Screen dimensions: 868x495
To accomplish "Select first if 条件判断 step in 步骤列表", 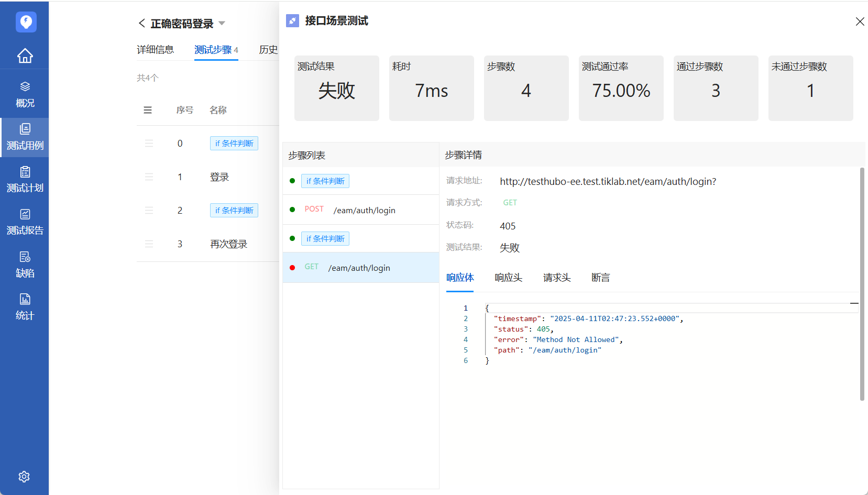I will (360, 181).
